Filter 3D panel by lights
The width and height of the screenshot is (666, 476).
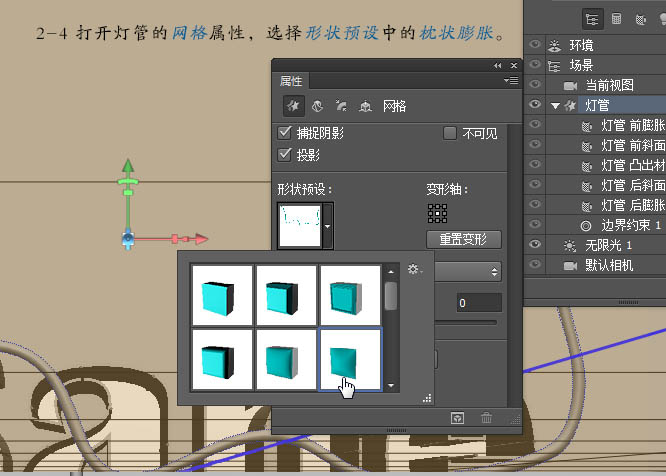[661, 18]
